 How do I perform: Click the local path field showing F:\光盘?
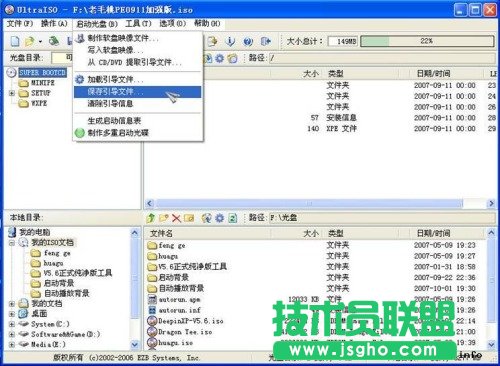382,218
